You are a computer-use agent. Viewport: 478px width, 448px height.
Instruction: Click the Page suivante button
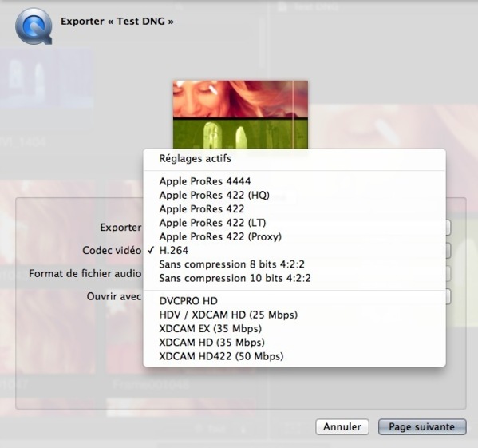pyautogui.click(x=422, y=426)
